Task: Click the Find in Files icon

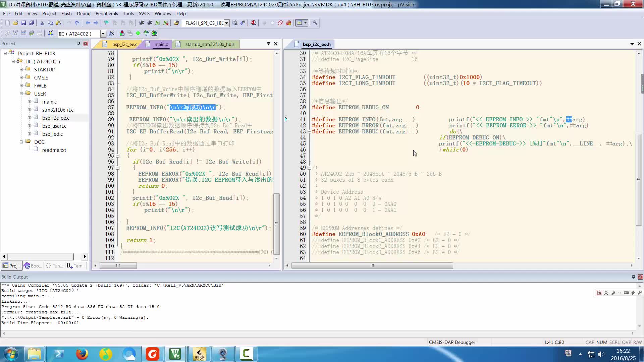Action: coord(176,23)
